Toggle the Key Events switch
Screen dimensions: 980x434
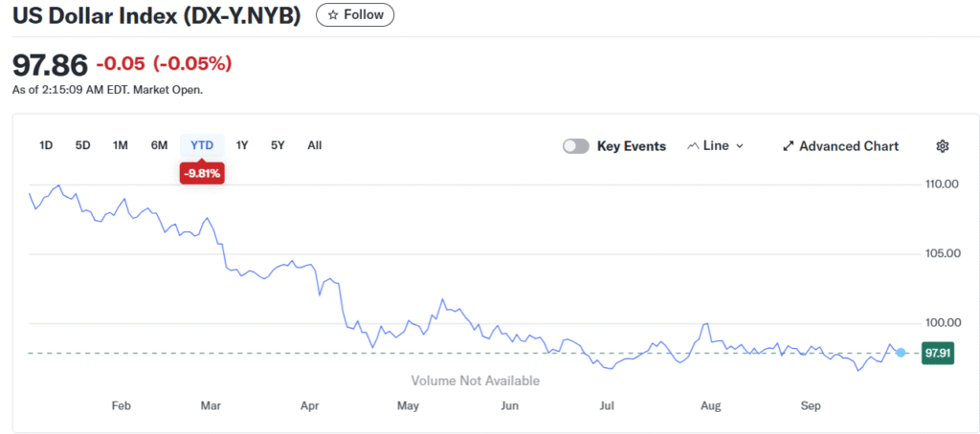(x=576, y=146)
